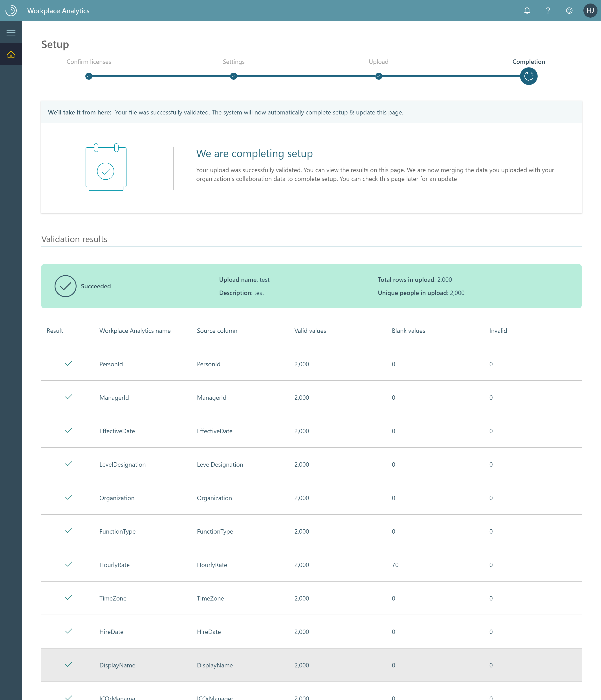Click the Valid values column header
Image resolution: width=601 pixels, height=700 pixels.
(310, 331)
